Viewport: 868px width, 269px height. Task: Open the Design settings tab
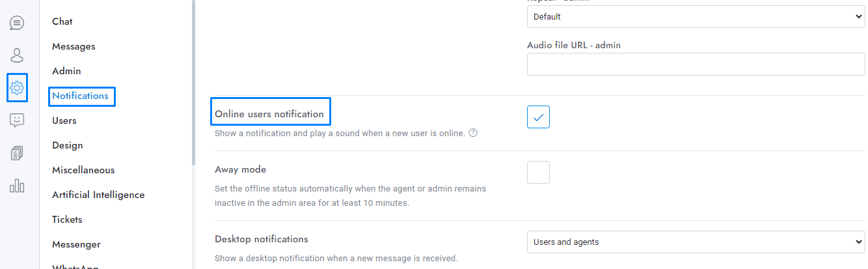pos(68,145)
